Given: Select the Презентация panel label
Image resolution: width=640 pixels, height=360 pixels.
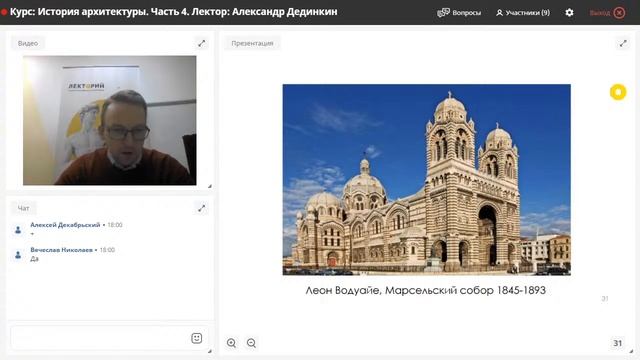Looking at the screenshot, I should [x=252, y=43].
